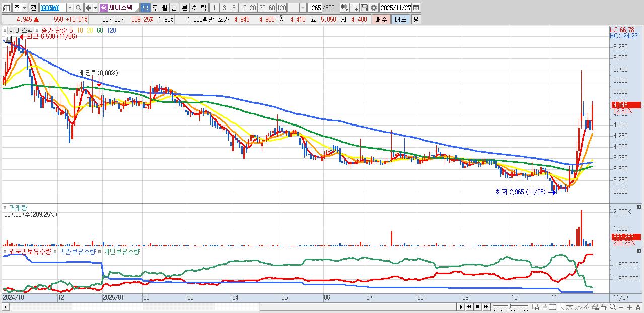The image size is (644, 313).
Task: Switch to minute (분) chart period
Action: [184, 8]
